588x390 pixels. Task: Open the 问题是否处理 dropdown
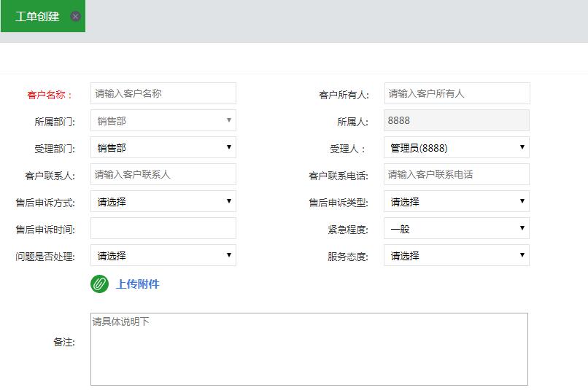(163, 255)
